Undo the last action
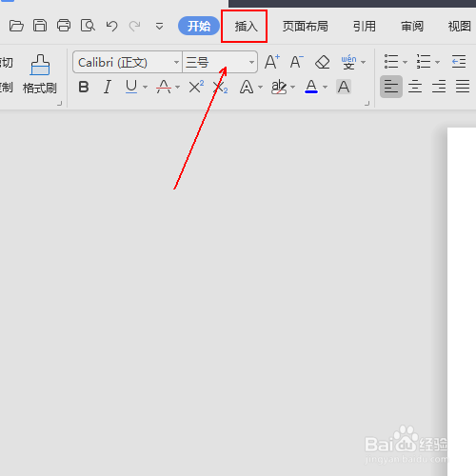This screenshot has width=476, height=476. click(111, 26)
